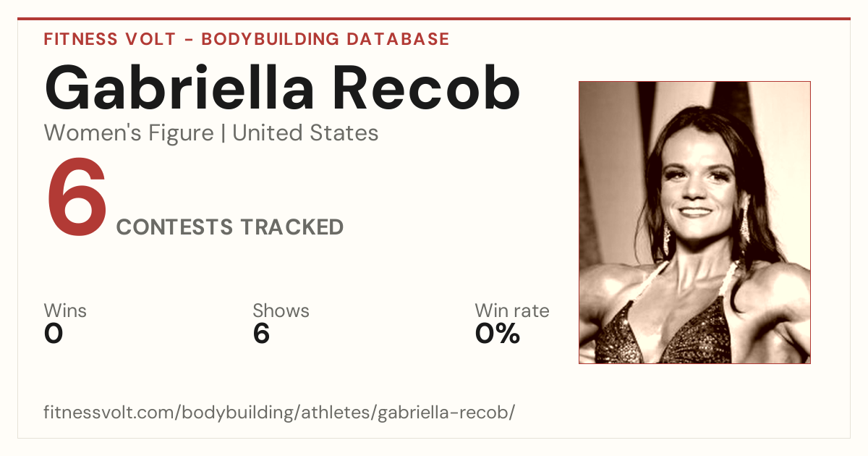Click the Women's Figure division text
Screen dimensions: 868x456
click(x=129, y=133)
